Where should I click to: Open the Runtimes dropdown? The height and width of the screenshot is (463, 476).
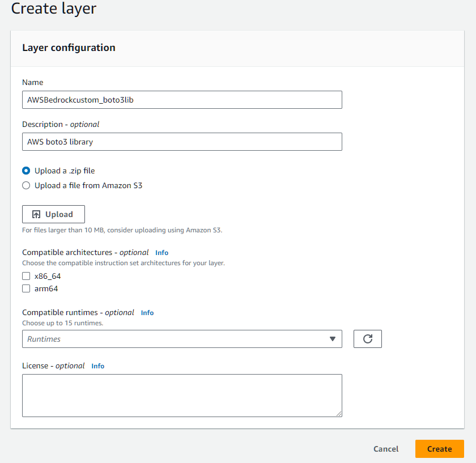(181, 338)
